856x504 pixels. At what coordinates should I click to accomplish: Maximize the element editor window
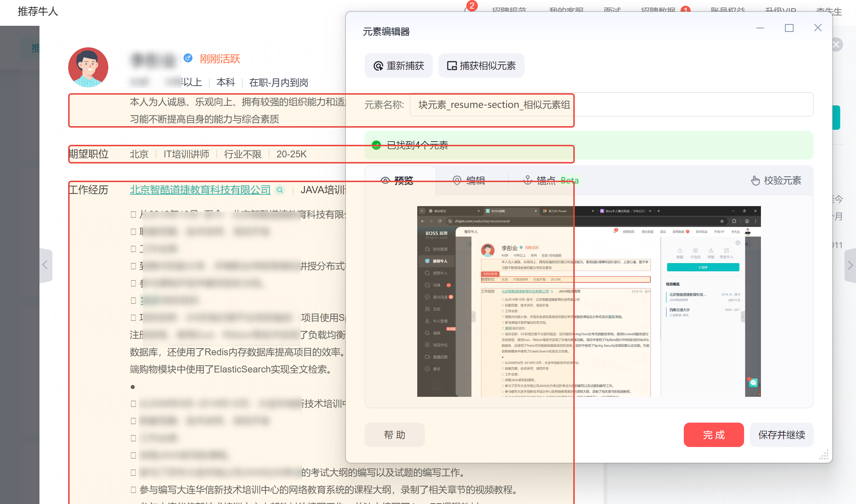(x=789, y=28)
